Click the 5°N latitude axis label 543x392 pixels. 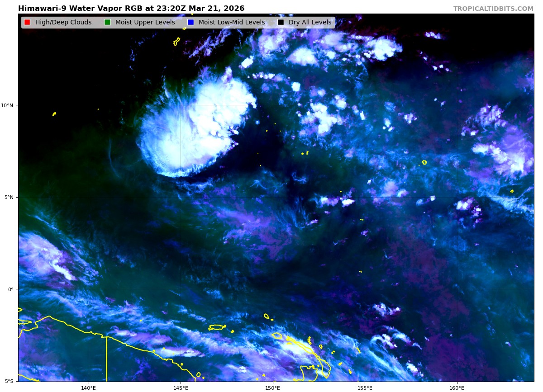coord(8,197)
